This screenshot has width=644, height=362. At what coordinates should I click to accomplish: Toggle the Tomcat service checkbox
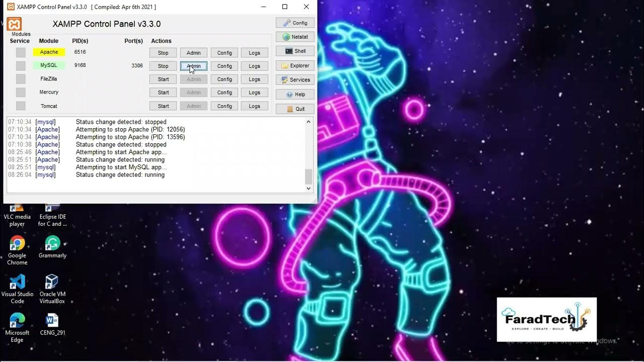21,106
